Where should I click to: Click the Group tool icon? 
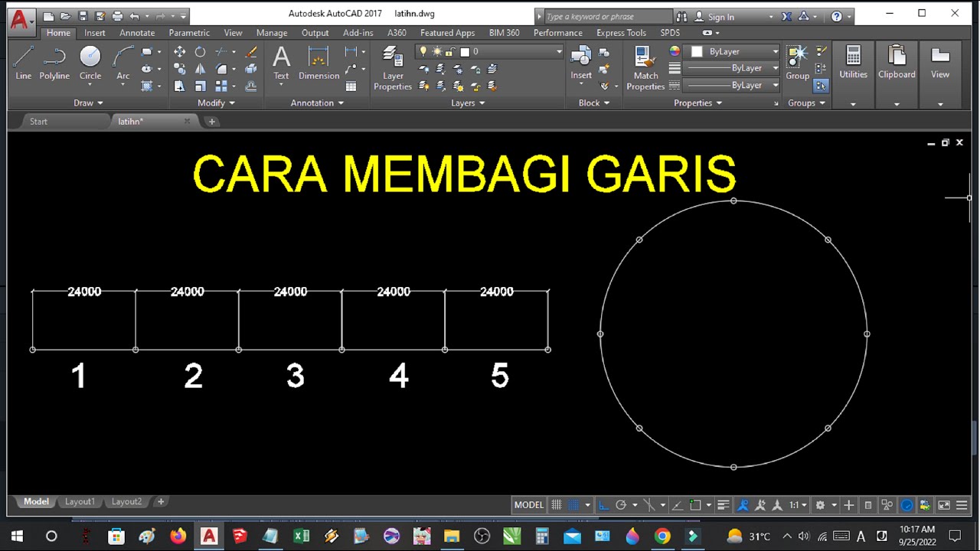click(797, 63)
